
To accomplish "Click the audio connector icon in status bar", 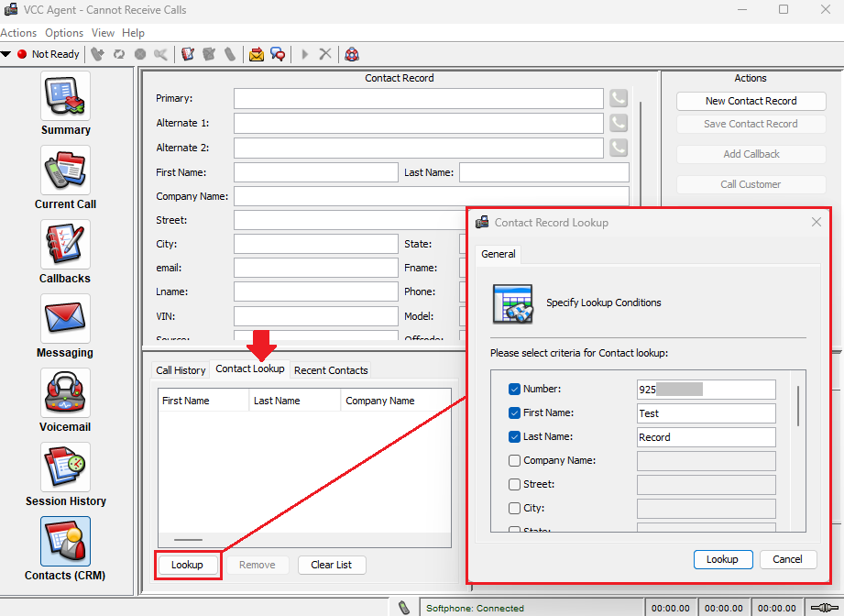I will click(824, 608).
